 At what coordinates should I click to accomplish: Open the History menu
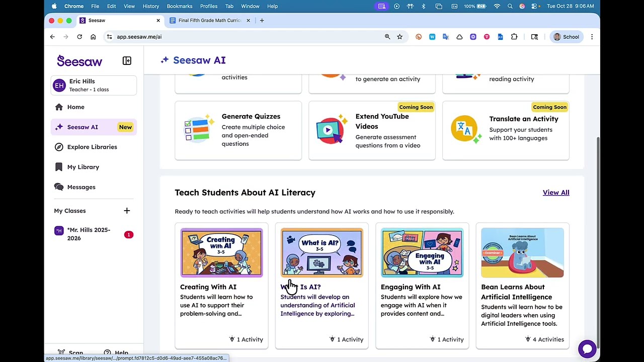point(151,6)
